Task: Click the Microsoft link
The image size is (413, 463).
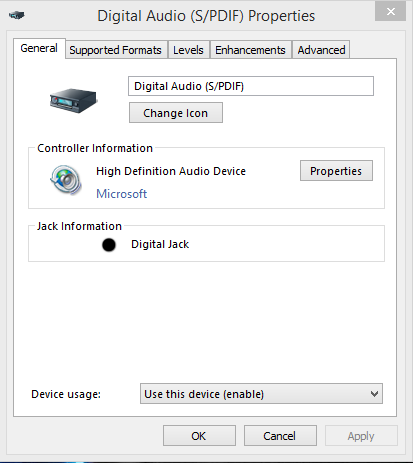Action: 122,194
